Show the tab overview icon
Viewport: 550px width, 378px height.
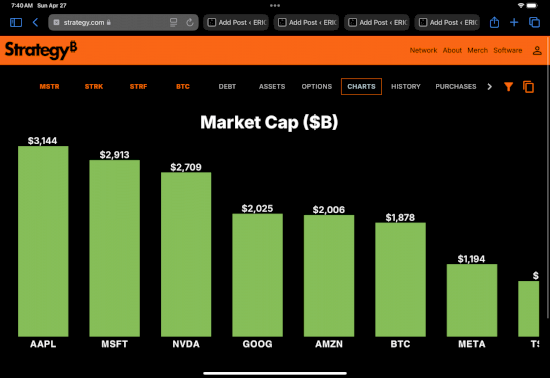point(534,22)
